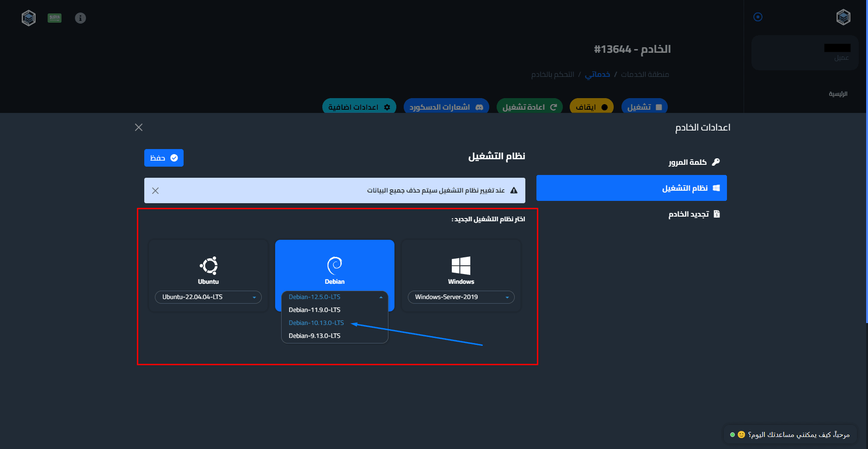The height and width of the screenshot is (449, 868).
Task: Click the gear icon on اعدادات اضافية
Action: coord(387,107)
